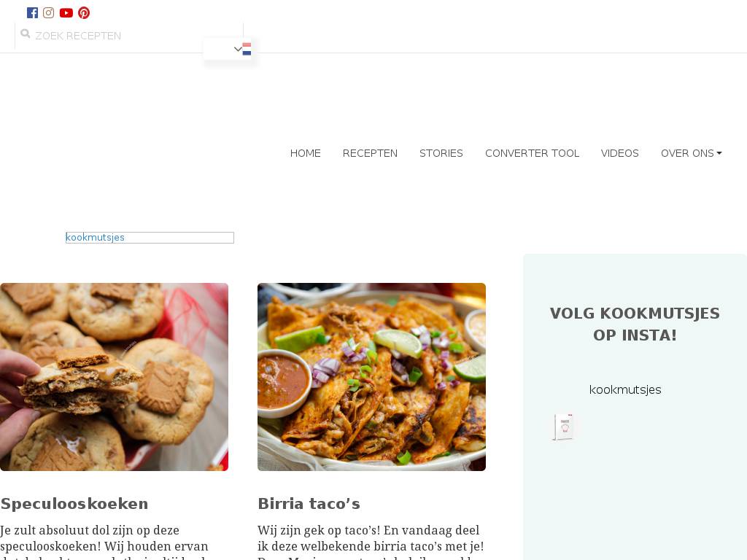Open the STORIES menu item
Viewport: 747px width, 560px height.
[x=441, y=153]
